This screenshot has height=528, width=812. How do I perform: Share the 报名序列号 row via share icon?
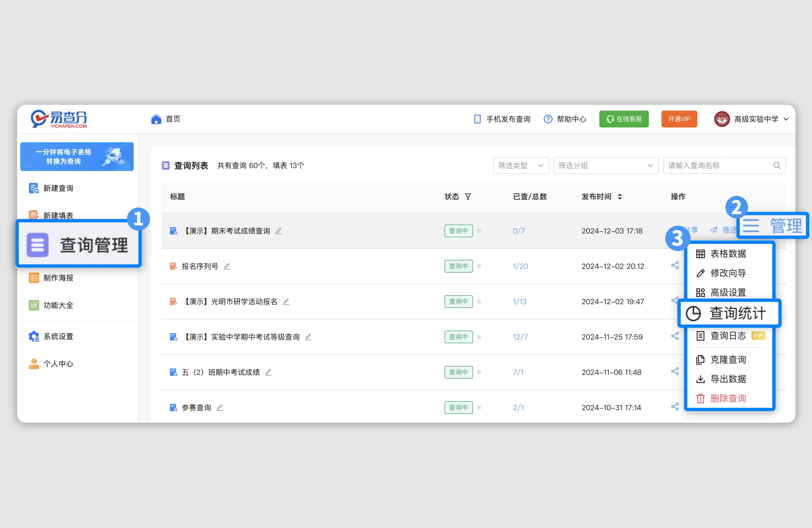675,265
